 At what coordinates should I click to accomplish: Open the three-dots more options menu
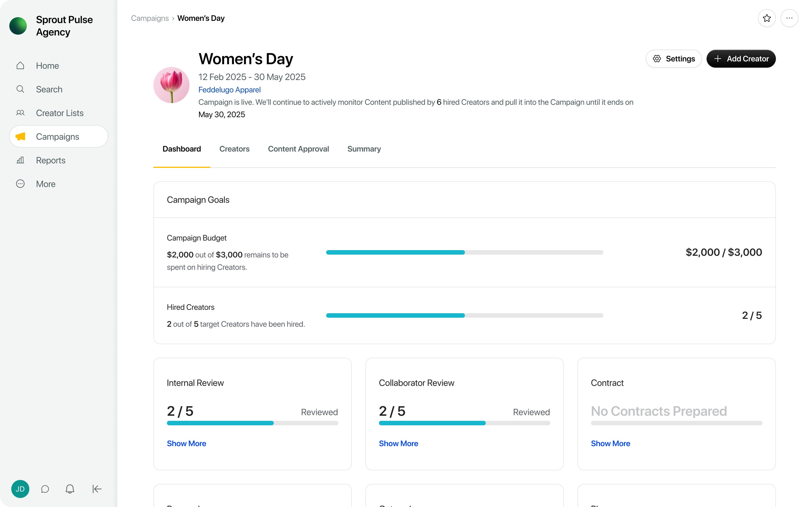pyautogui.click(x=789, y=18)
